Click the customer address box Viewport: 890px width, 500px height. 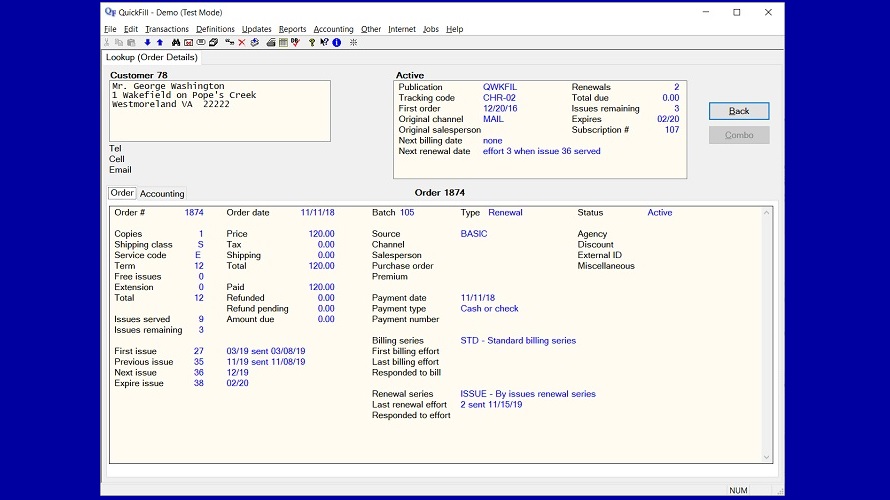(x=219, y=111)
